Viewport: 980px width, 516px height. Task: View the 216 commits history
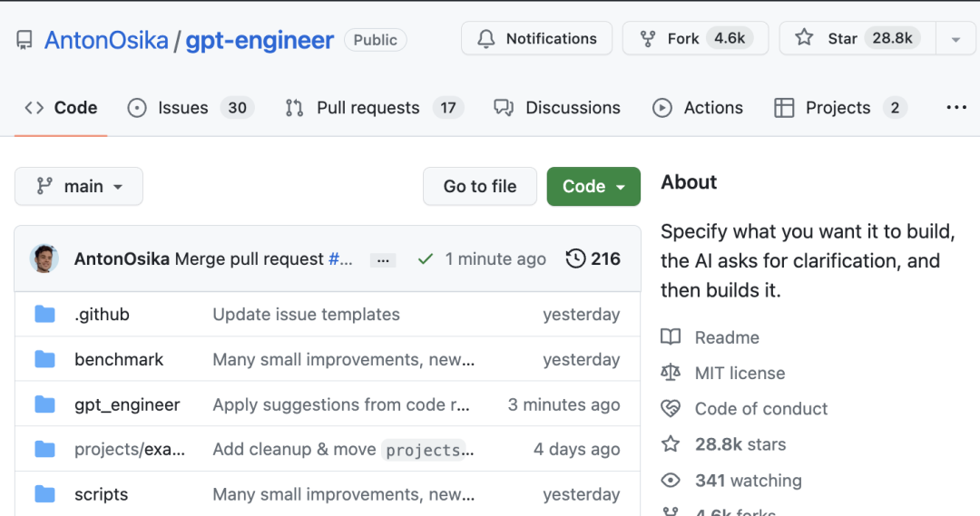coord(593,258)
